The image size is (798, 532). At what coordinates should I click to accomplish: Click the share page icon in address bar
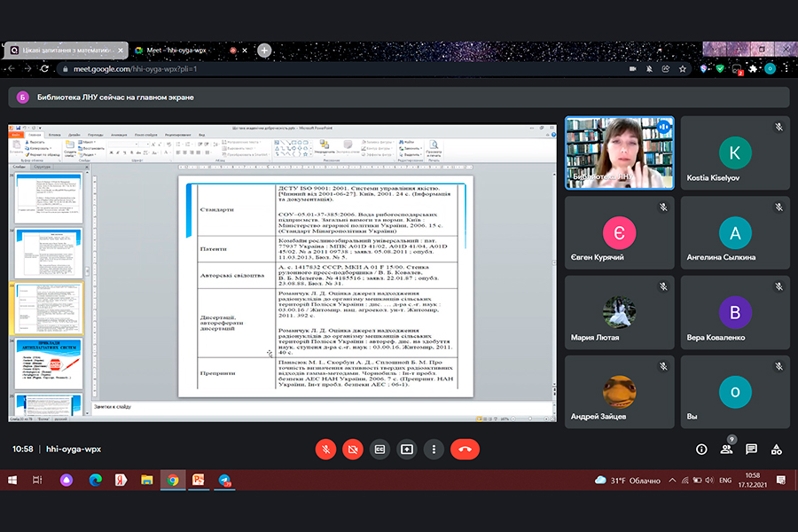(666, 69)
